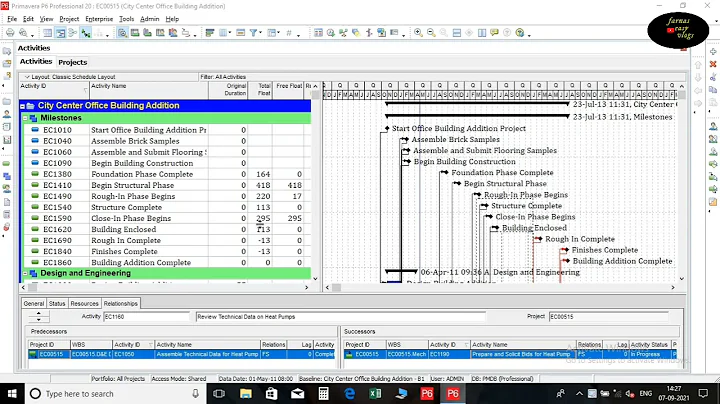The height and width of the screenshot is (404, 720).
Task: Open the Admin menu
Action: pyautogui.click(x=149, y=19)
